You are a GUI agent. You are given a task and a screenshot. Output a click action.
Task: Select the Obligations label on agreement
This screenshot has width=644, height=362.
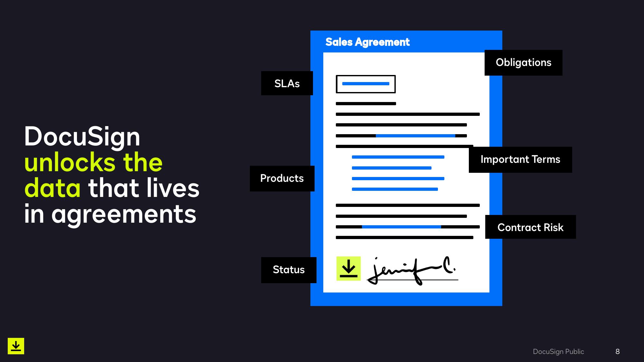pyautogui.click(x=524, y=62)
